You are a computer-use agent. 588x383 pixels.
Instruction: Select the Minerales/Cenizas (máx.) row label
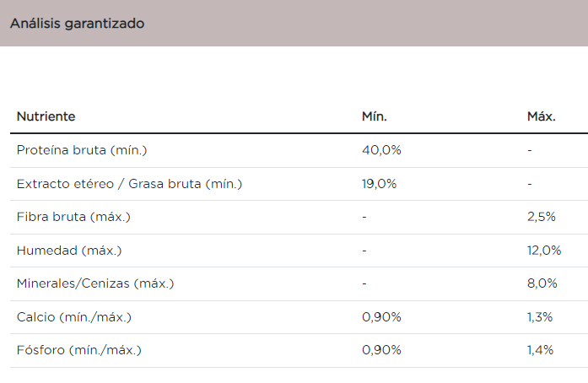point(94,283)
